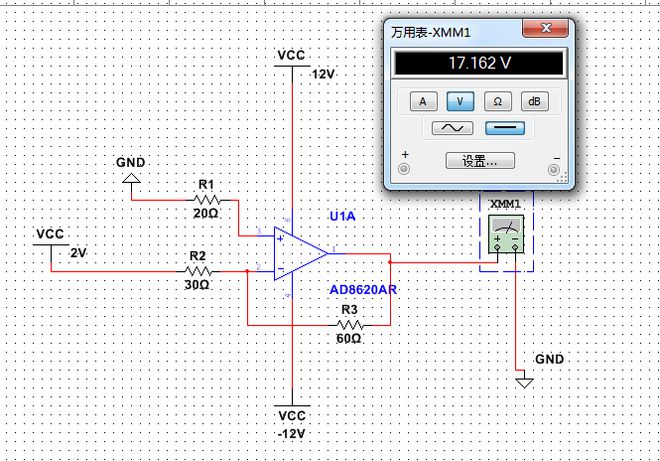660x461 pixels.
Task: Select the GND symbol below multimeter
Action: click(524, 381)
